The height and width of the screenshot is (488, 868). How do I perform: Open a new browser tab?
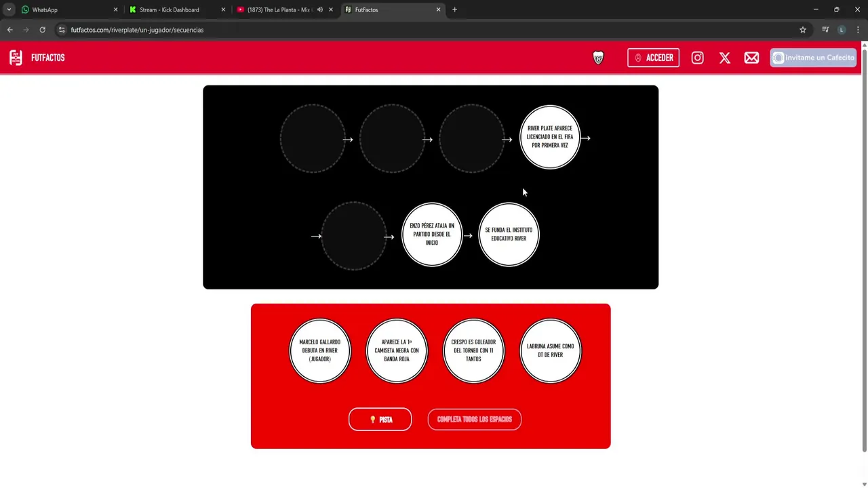tap(454, 9)
